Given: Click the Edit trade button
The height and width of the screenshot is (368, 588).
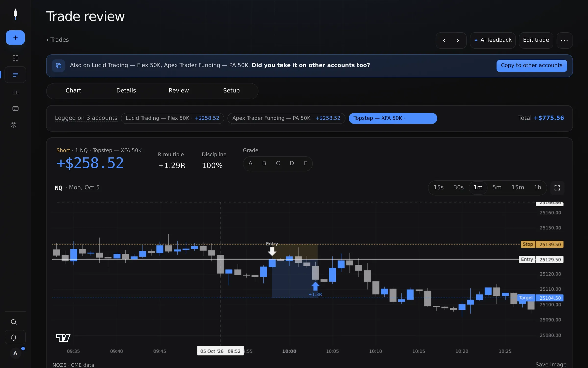Looking at the screenshot, I should click(x=536, y=40).
